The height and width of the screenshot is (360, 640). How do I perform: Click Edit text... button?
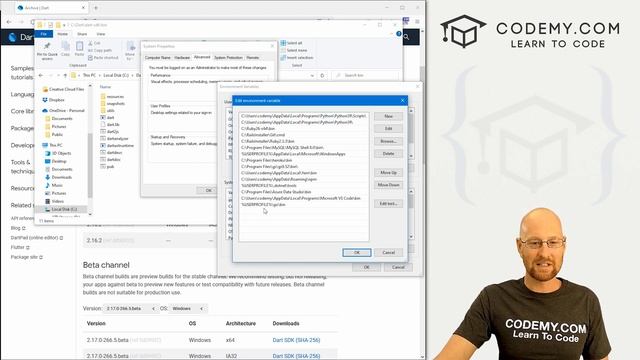tap(389, 204)
